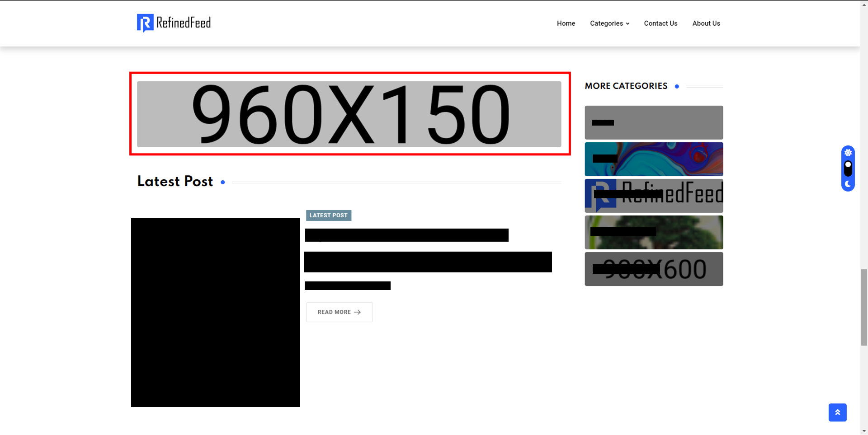Image resolution: width=868 pixels, height=435 pixels.
Task: Expand the Categories dropdown menu
Action: click(609, 23)
